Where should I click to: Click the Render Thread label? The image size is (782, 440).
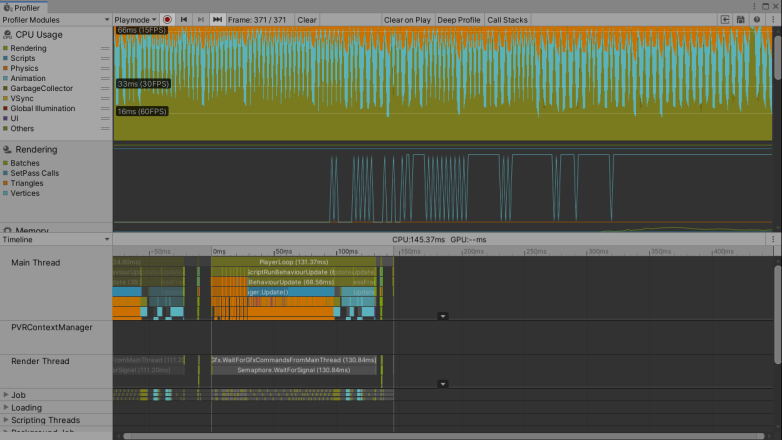[40, 361]
